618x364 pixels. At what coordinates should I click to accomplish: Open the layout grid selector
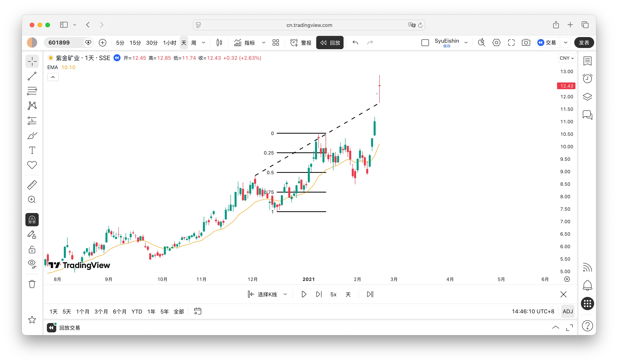click(x=276, y=43)
